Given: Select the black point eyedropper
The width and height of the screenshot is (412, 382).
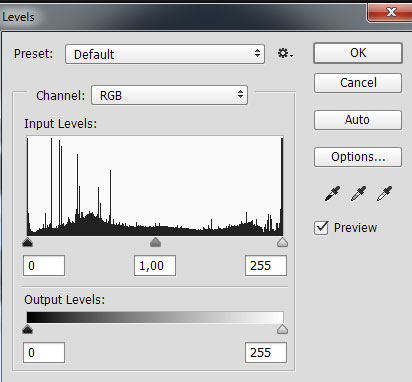Looking at the screenshot, I should 332,194.
